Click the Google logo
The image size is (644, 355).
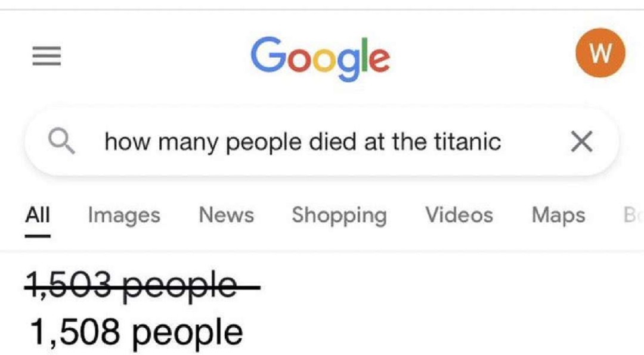pyautogui.click(x=320, y=57)
